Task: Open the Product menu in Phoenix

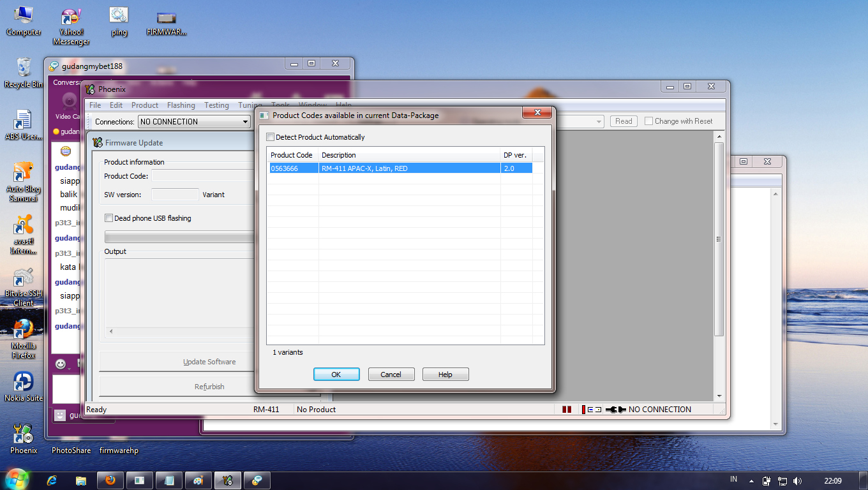Action: 145,105
